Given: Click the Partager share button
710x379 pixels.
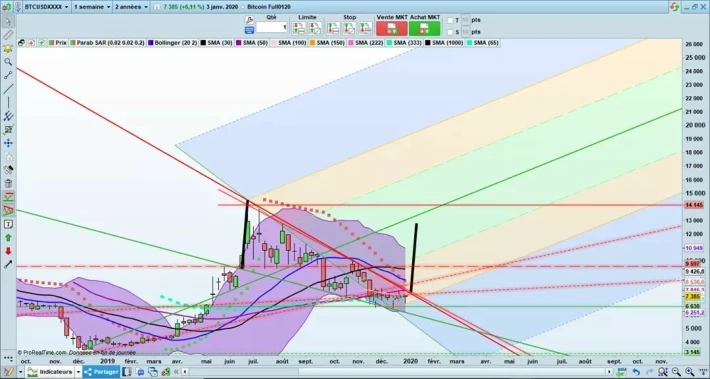Looking at the screenshot, I should pos(101,372).
